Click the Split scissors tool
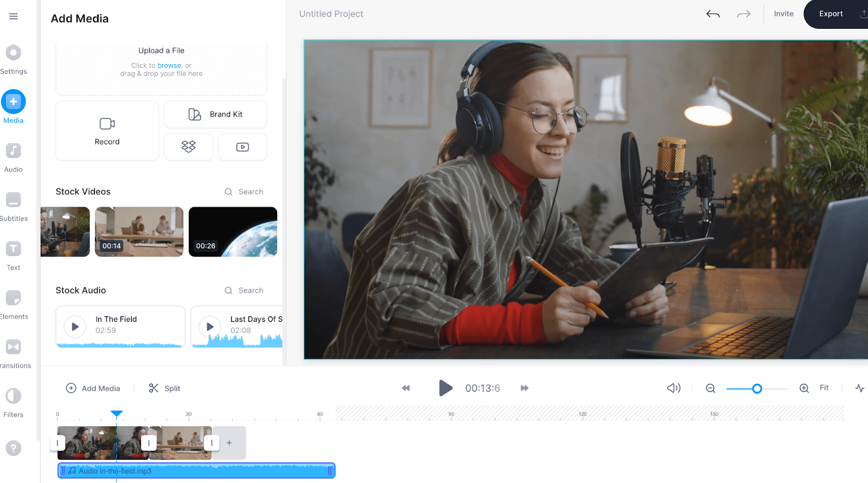This screenshot has width=868, height=483. (164, 388)
